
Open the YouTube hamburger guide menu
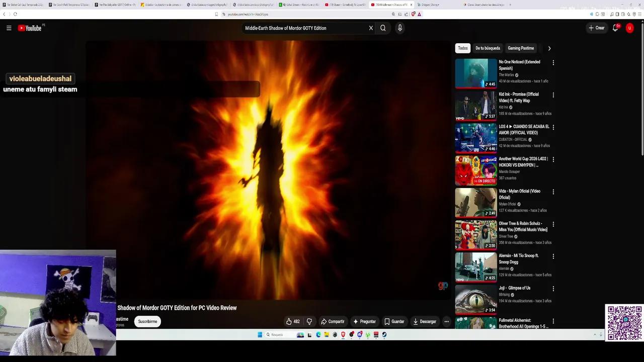(x=9, y=28)
